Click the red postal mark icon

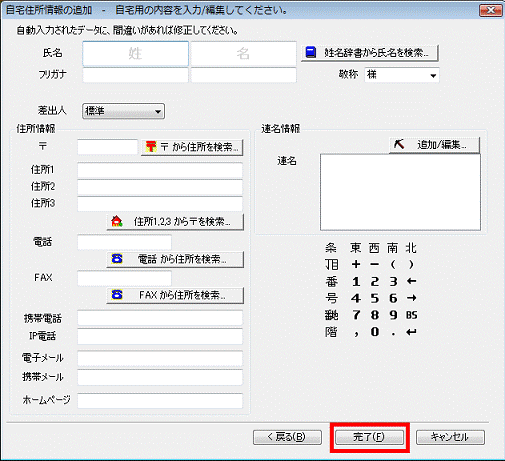tap(151, 147)
